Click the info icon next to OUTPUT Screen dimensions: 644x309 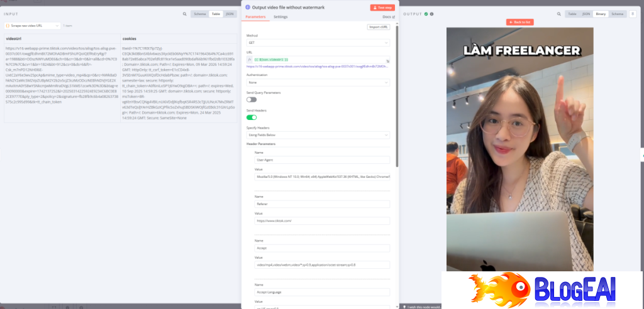tap(433, 13)
